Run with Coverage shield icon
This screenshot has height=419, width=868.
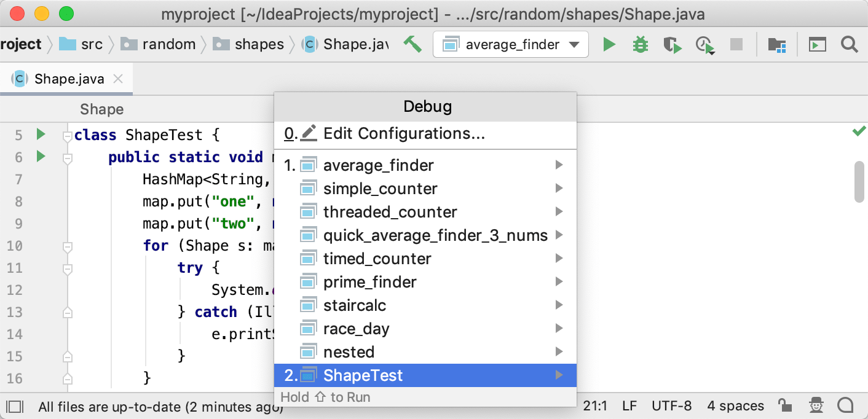click(x=673, y=44)
